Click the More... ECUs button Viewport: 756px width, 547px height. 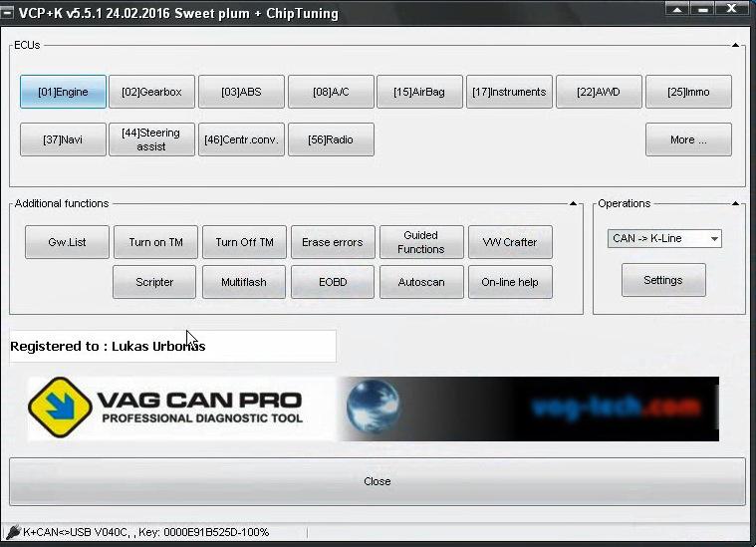(x=688, y=139)
